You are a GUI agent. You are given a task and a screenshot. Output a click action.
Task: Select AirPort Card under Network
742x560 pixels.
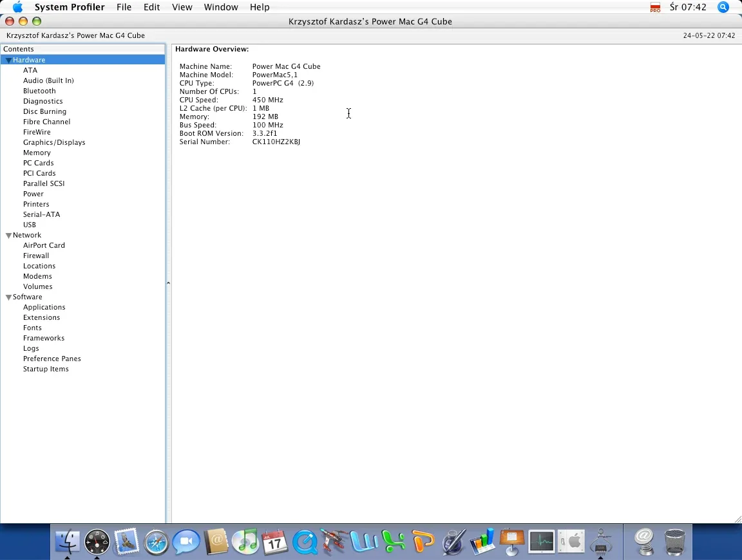tap(44, 245)
